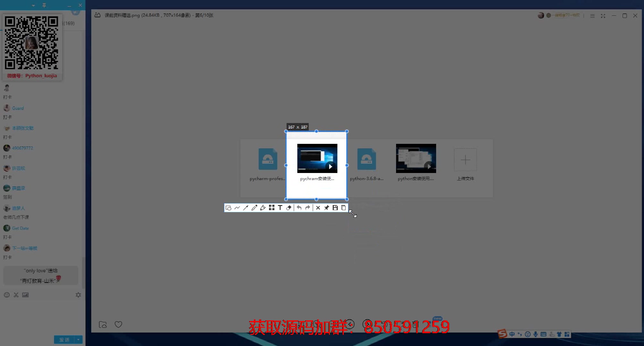This screenshot has width=644, height=346.
Task: Open the emoji picker in chat panel
Action: pyautogui.click(x=7, y=295)
